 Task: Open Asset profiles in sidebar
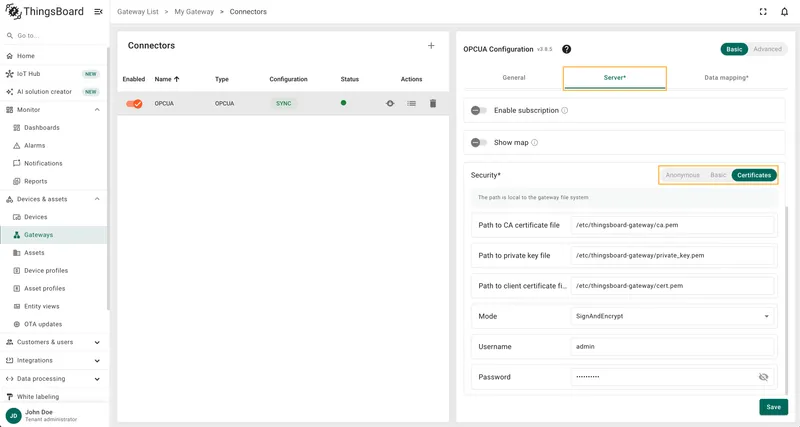(54, 288)
